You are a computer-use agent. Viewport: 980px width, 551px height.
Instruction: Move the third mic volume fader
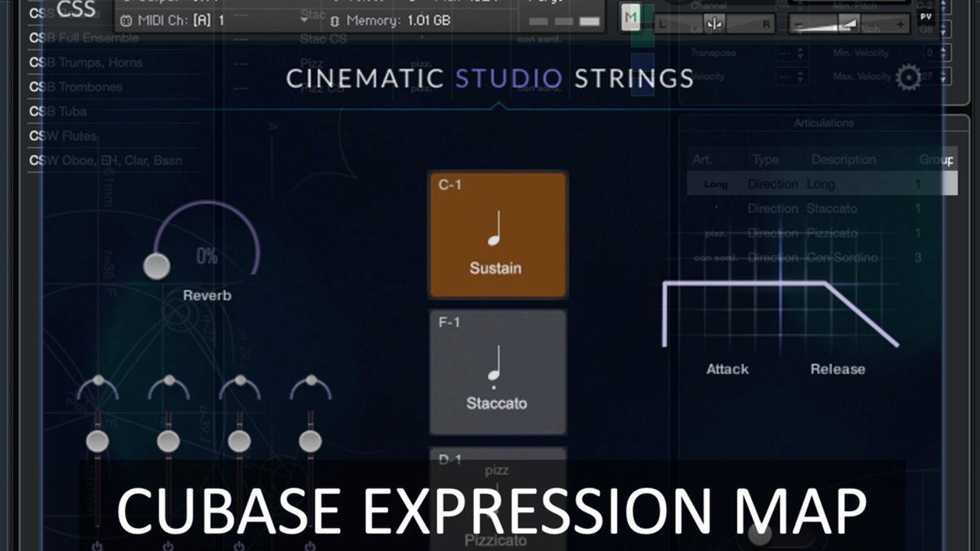coord(239,441)
